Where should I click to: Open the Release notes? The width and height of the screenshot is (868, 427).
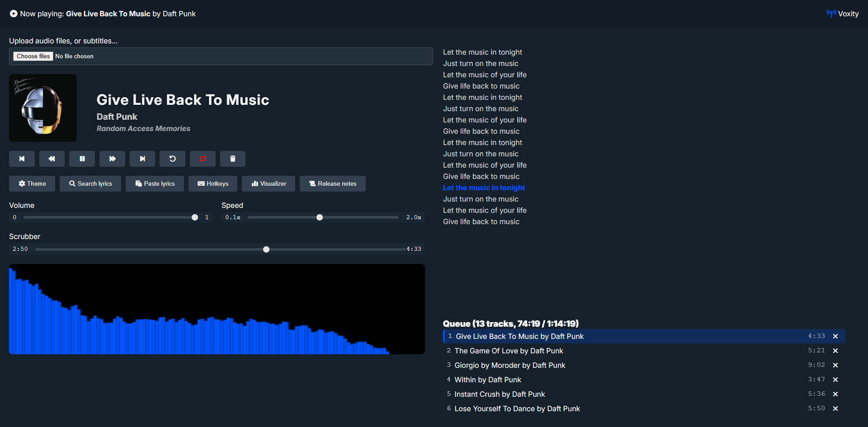pos(333,183)
